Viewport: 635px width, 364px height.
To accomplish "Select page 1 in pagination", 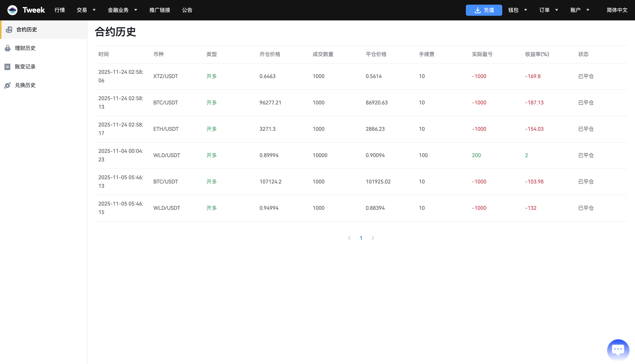I will click(x=361, y=238).
